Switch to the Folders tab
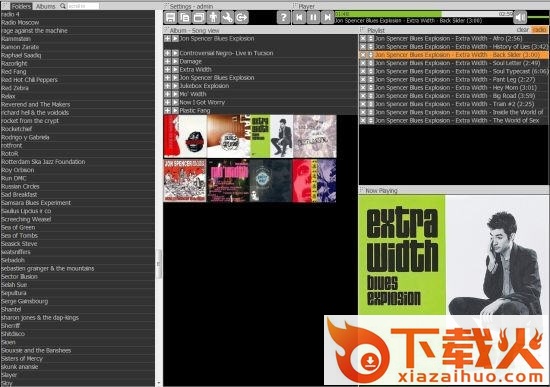 coord(21,6)
